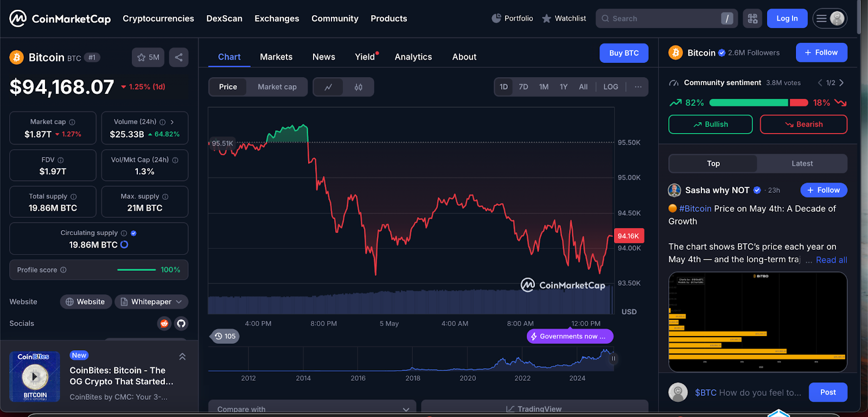Click the range selector pause handle
The image size is (868, 417).
tap(614, 358)
